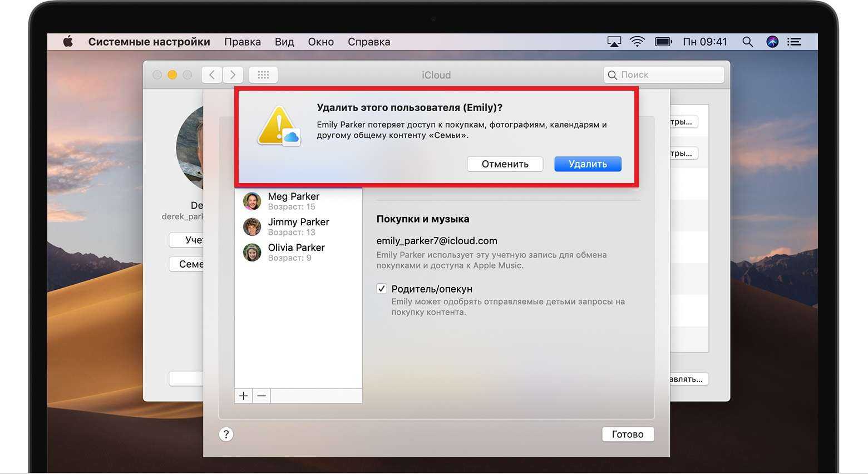Screen dimensions: 868x474
Task: Click the Отменить button
Action: pyautogui.click(x=505, y=164)
